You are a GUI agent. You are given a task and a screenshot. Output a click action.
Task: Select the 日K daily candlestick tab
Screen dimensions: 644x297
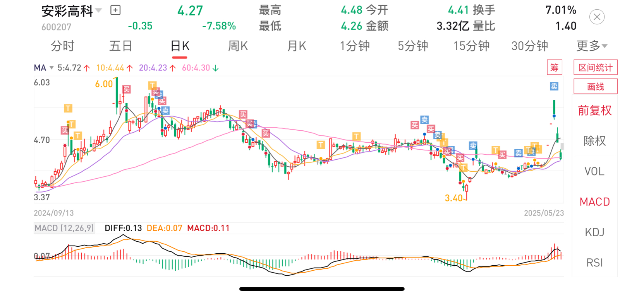[x=180, y=46]
